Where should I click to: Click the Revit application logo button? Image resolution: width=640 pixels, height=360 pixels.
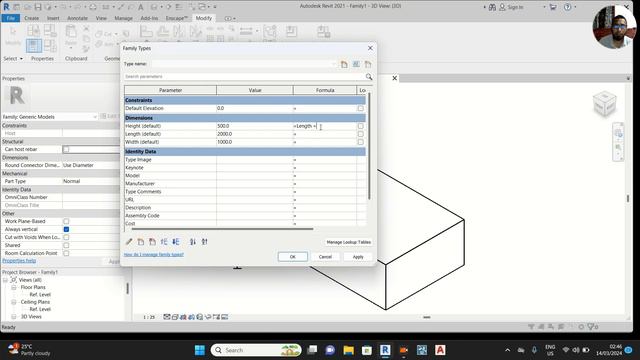click(x=6, y=7)
